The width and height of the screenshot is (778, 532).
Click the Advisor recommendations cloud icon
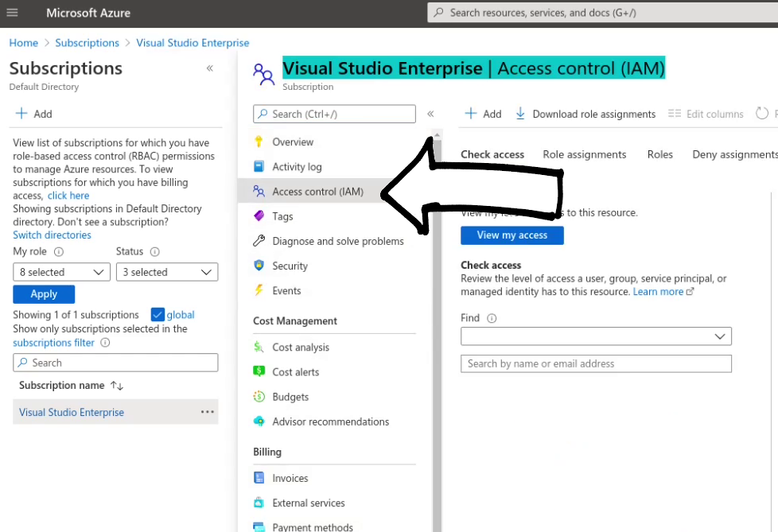coord(259,421)
